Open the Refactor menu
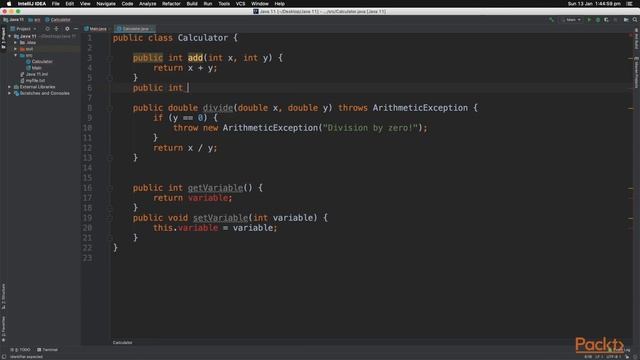The image size is (640, 360). click(x=171, y=4)
